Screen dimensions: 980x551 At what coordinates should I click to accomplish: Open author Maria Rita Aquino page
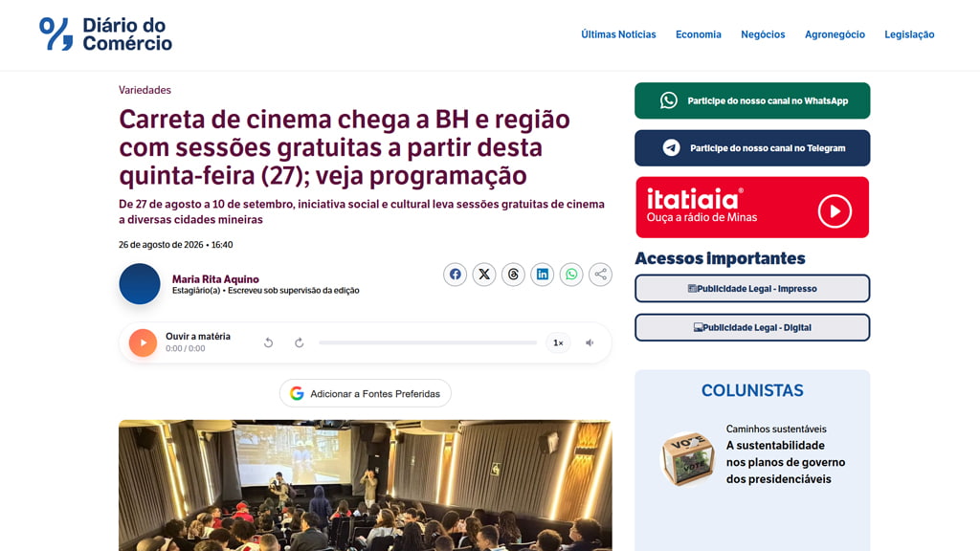pos(215,279)
